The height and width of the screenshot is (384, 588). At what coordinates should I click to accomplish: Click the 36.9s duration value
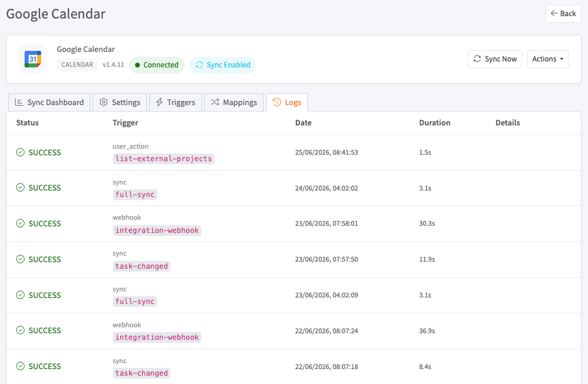[x=427, y=331]
